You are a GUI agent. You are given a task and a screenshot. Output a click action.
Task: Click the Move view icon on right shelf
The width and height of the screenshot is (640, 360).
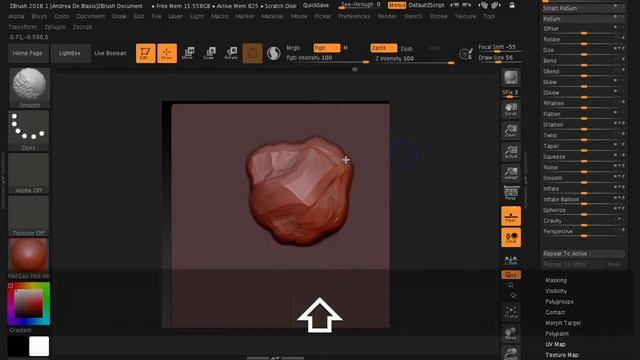(x=511, y=333)
